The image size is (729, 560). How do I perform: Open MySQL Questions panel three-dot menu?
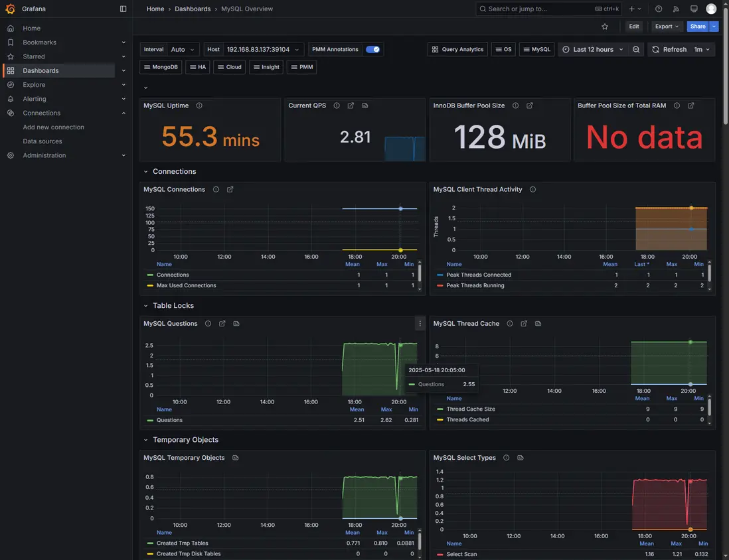420,324
